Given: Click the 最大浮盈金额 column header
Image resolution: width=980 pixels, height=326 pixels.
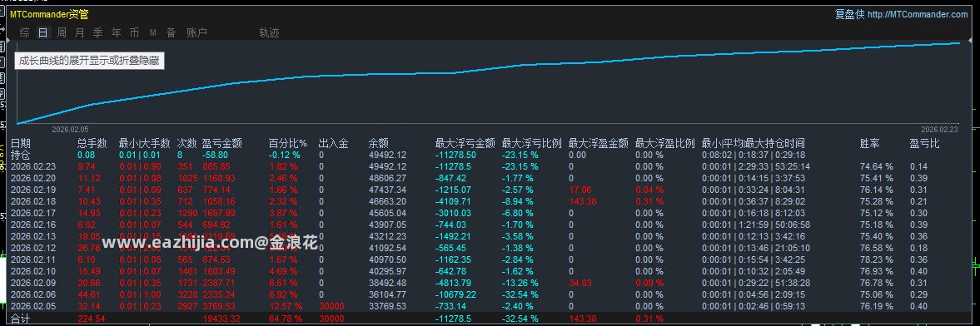Looking at the screenshot, I should [x=599, y=144].
